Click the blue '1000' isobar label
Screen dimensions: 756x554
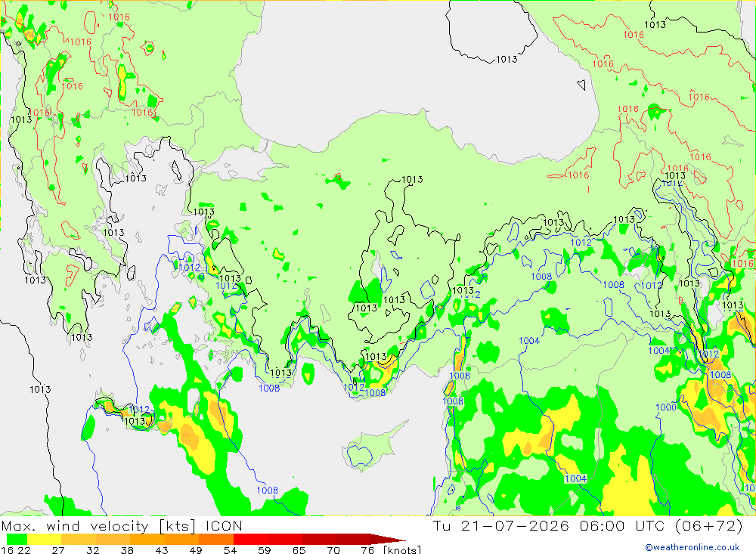click(x=665, y=407)
